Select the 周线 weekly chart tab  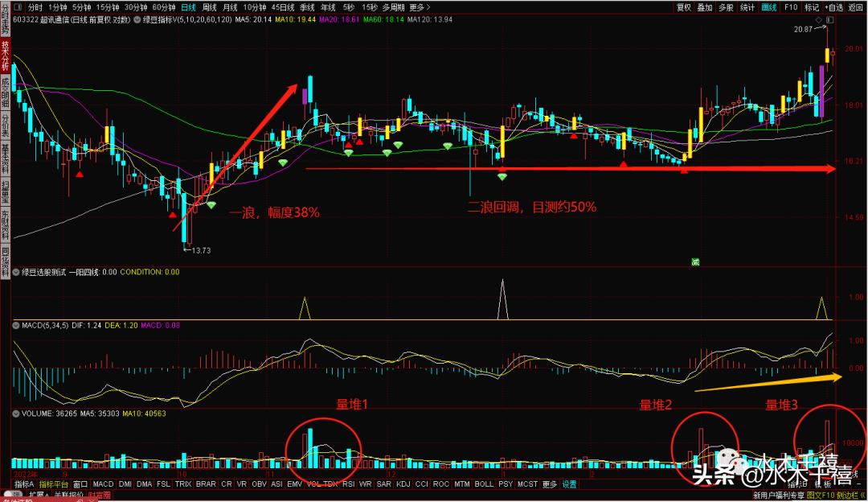[209, 7]
